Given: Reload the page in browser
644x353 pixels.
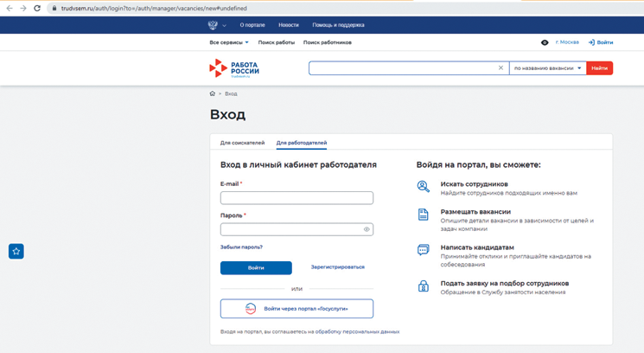Looking at the screenshot, I should [x=37, y=8].
